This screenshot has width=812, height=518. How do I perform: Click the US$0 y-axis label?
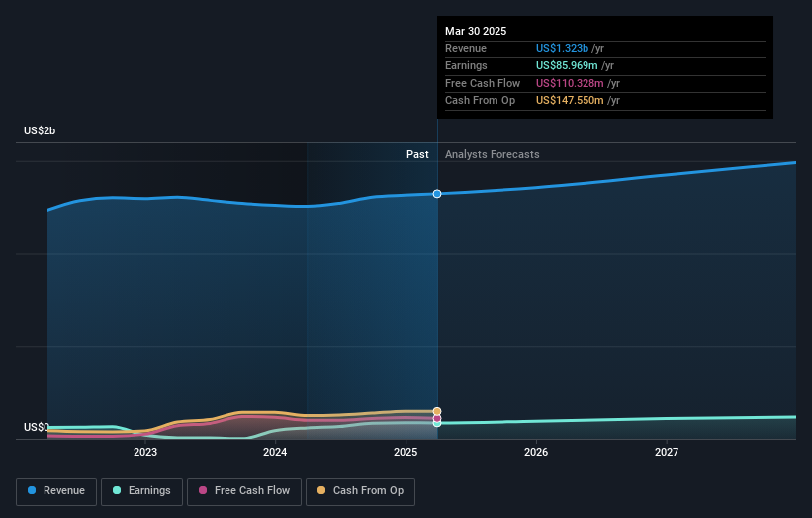tap(37, 427)
